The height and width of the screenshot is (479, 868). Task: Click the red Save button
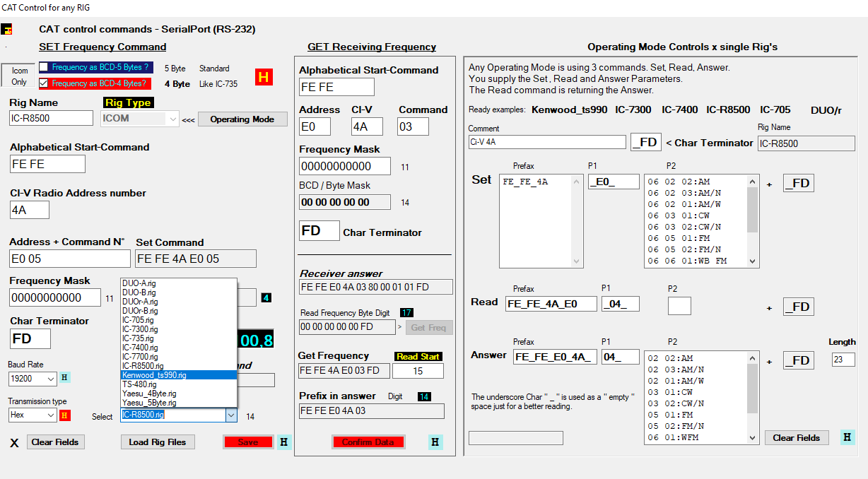point(248,442)
